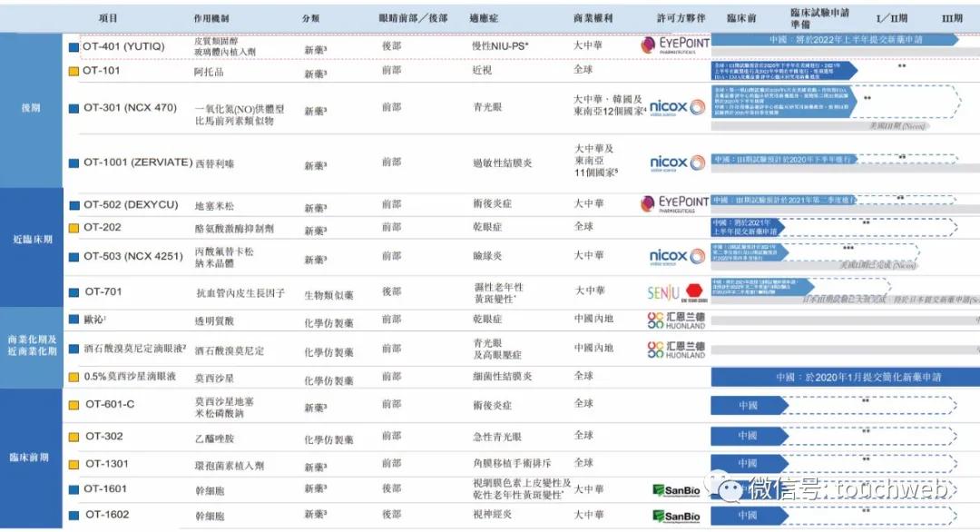980x532 pixels.
Task: Click the HUONLAND logo in the 歐沁 row
Action: click(x=673, y=320)
